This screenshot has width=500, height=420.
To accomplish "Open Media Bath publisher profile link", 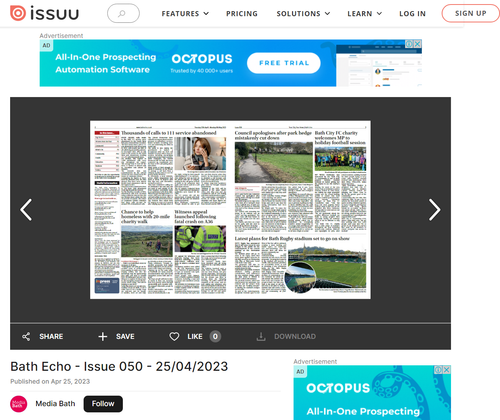I will click(55, 404).
